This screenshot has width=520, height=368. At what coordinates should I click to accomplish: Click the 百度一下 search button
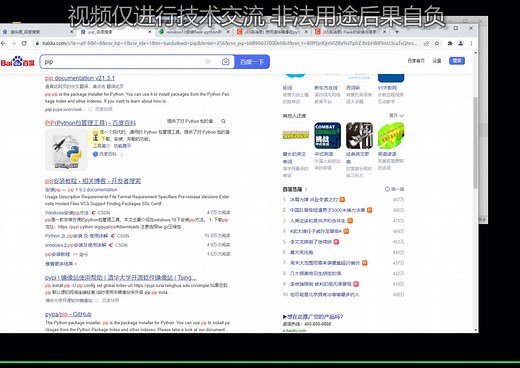[x=252, y=62]
